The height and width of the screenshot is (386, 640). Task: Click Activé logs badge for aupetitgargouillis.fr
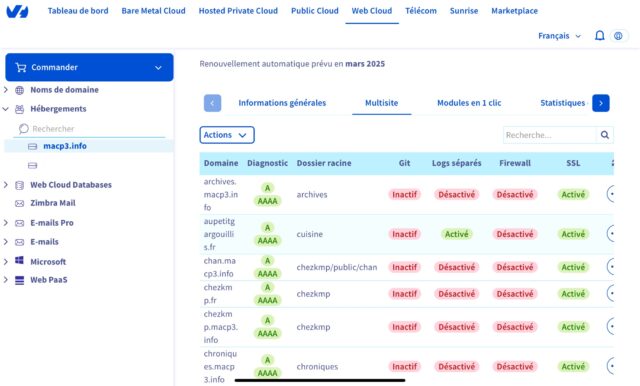click(x=457, y=234)
